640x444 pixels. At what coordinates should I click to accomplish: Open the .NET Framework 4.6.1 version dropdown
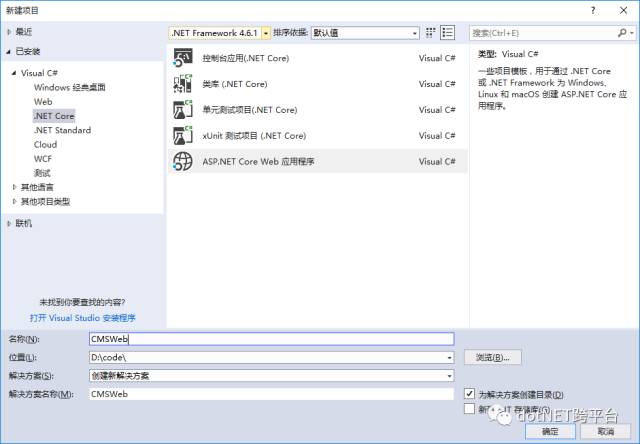click(x=266, y=33)
